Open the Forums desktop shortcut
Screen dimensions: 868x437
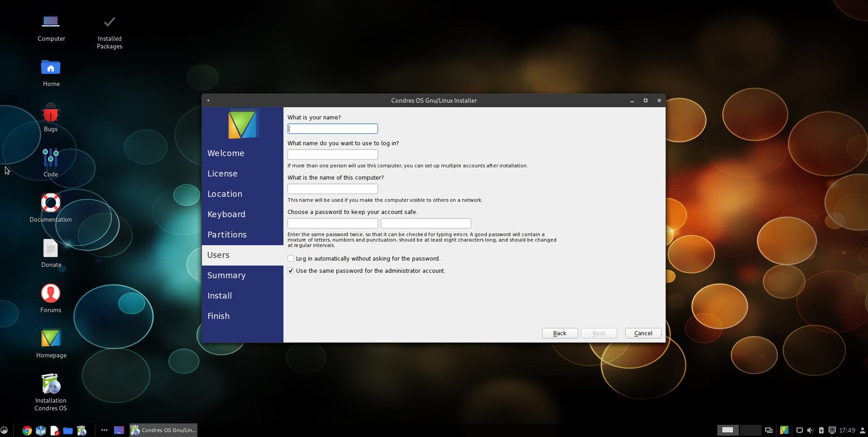pos(51,294)
